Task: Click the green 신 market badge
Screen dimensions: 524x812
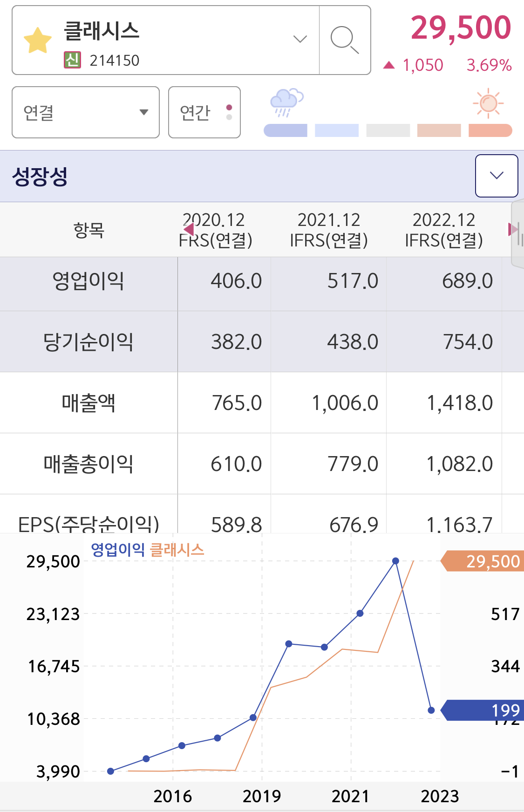Action: click(72, 60)
